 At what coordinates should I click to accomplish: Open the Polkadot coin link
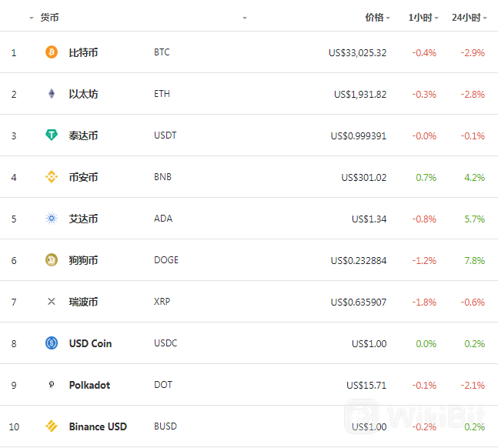[89, 385]
